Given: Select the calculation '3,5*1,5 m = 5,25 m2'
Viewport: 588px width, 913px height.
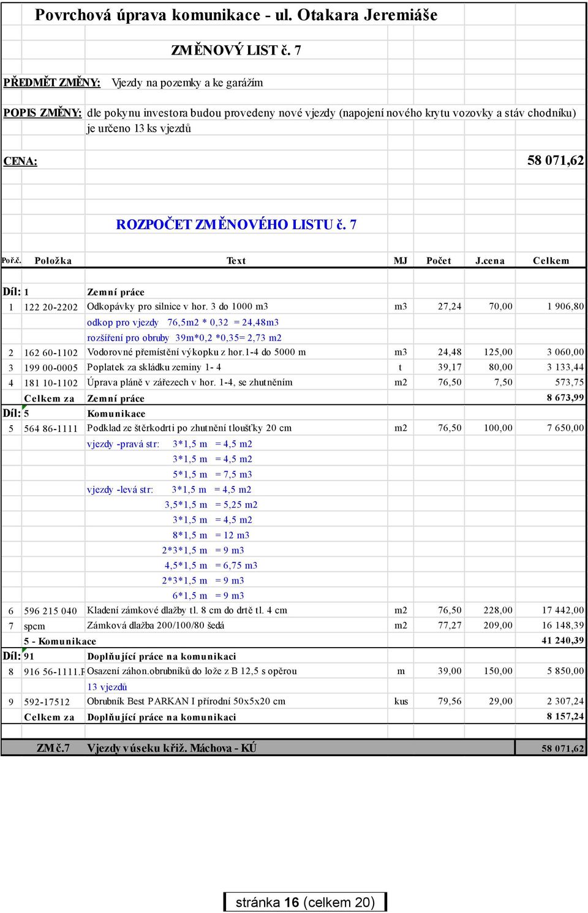Looking at the screenshot, I should pos(211,505).
